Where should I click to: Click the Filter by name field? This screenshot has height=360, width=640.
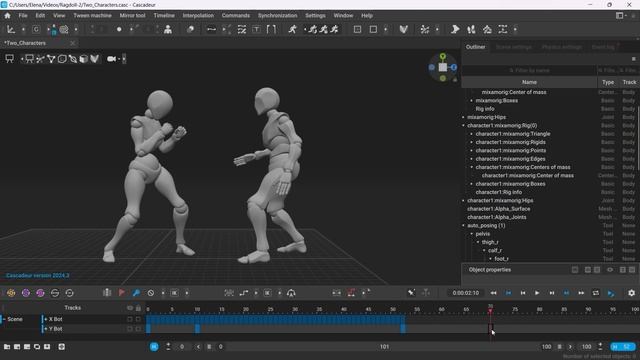coord(529,70)
